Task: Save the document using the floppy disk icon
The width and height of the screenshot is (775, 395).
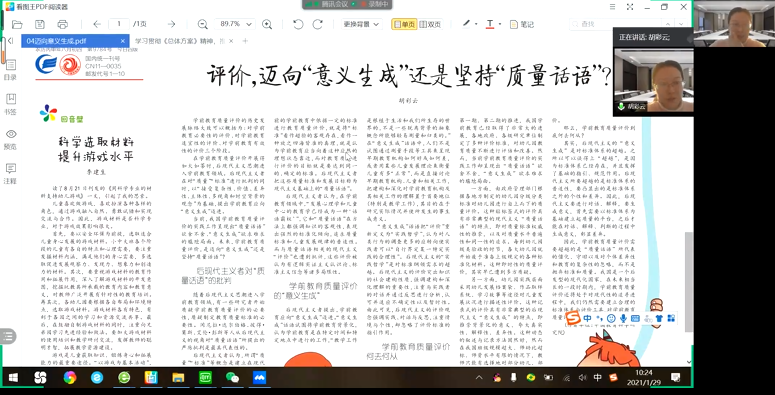Action: (x=40, y=24)
